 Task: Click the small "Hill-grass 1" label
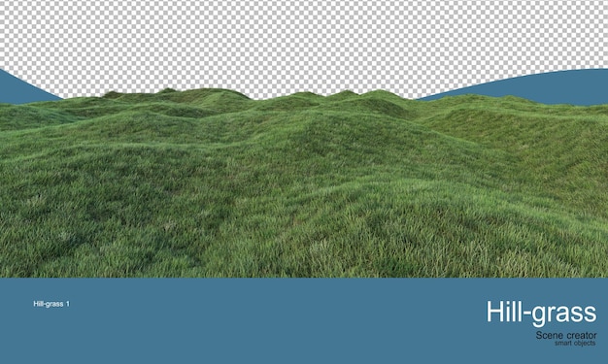pyautogui.click(x=51, y=304)
